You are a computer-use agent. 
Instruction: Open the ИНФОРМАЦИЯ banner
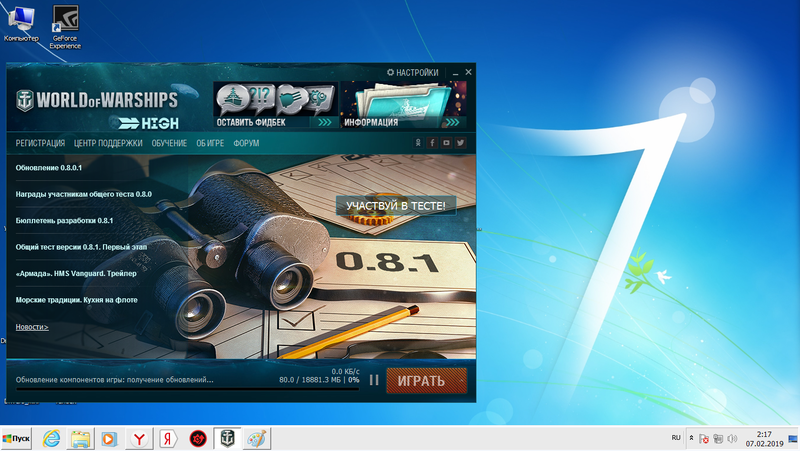click(x=404, y=105)
